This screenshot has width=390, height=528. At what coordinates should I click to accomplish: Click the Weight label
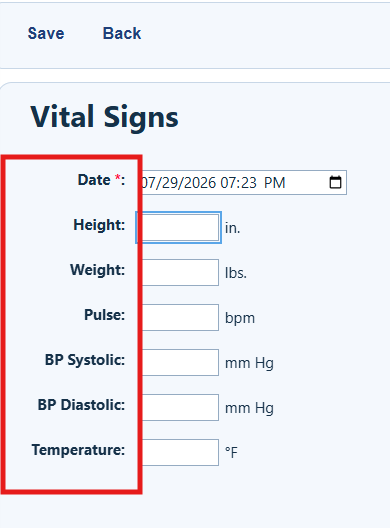[97, 270]
